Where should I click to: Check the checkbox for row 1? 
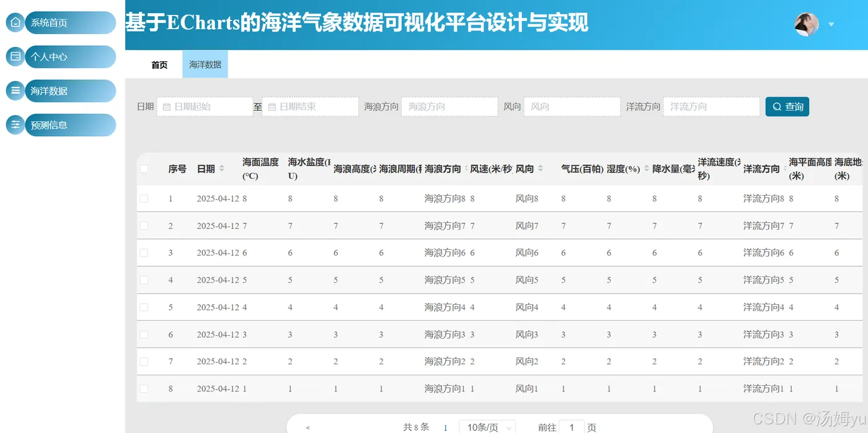(x=144, y=198)
